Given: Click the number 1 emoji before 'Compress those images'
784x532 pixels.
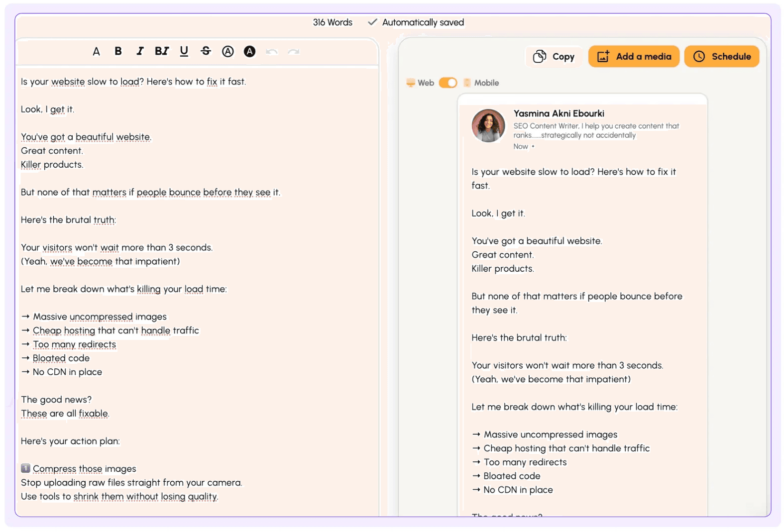Looking at the screenshot, I should (x=25, y=468).
